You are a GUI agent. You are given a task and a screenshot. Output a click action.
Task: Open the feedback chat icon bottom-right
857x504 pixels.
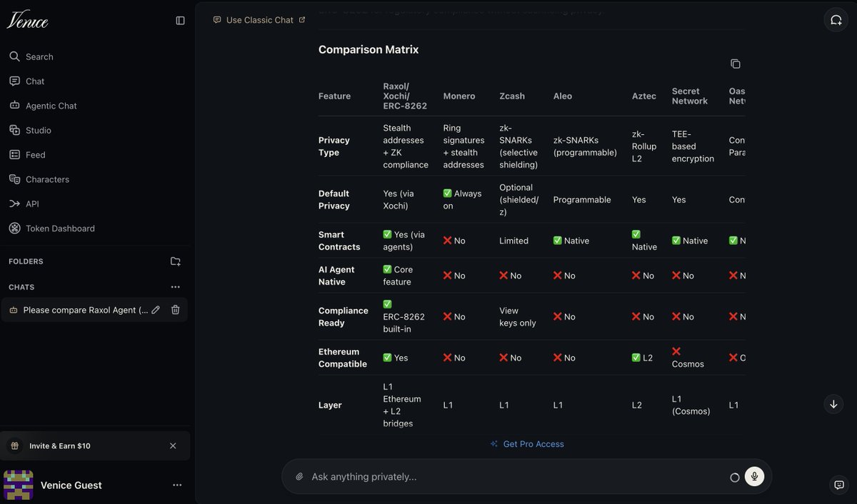coord(839,485)
